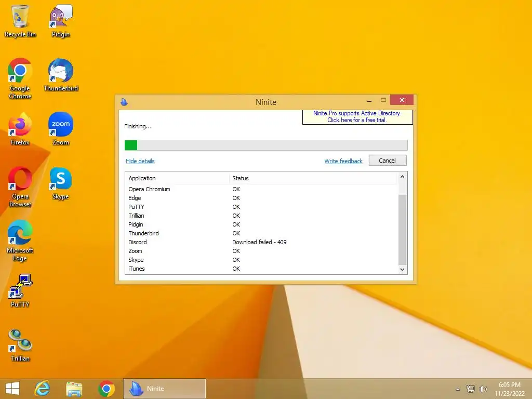
Task: Select the PuTTY desktop shortcut
Action: (20, 291)
